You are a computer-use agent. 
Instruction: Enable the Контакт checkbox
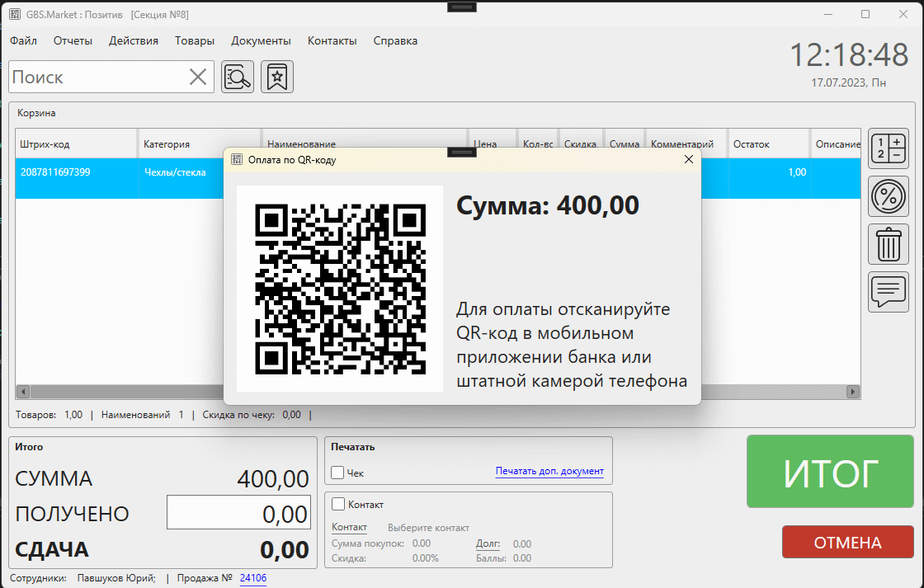(x=337, y=504)
